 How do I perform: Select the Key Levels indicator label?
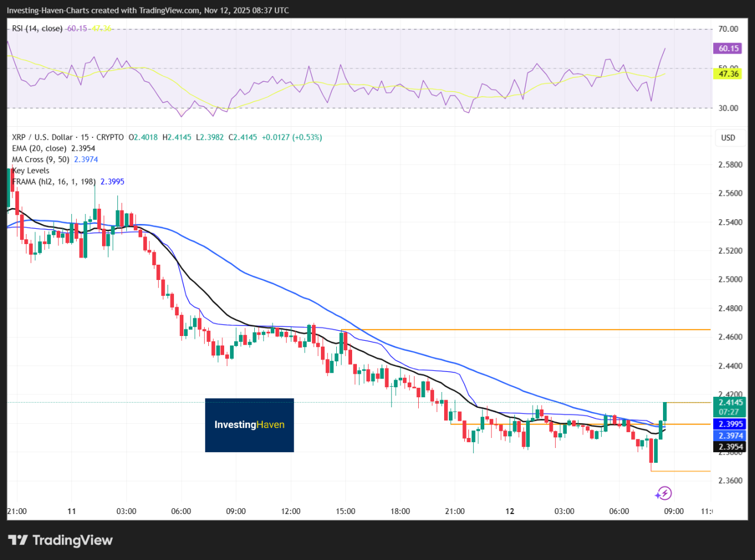coord(31,170)
